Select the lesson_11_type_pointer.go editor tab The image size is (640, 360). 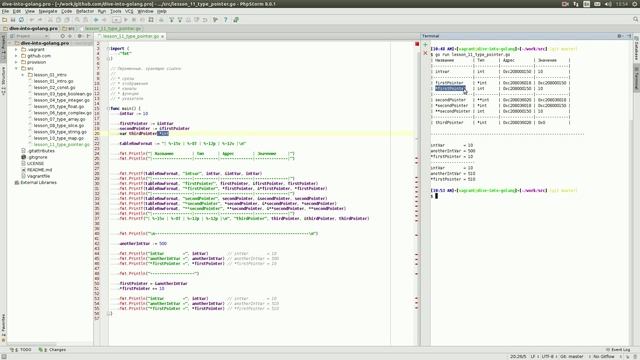(131, 36)
